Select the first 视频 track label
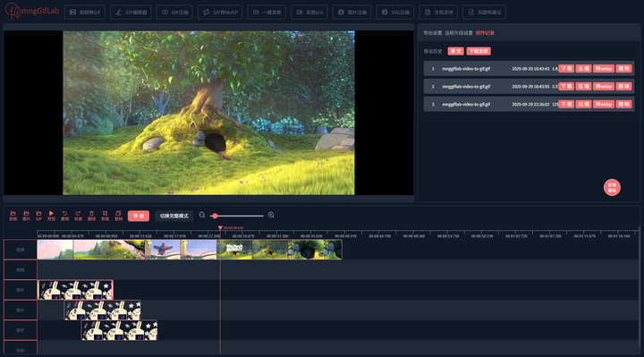 (20, 250)
